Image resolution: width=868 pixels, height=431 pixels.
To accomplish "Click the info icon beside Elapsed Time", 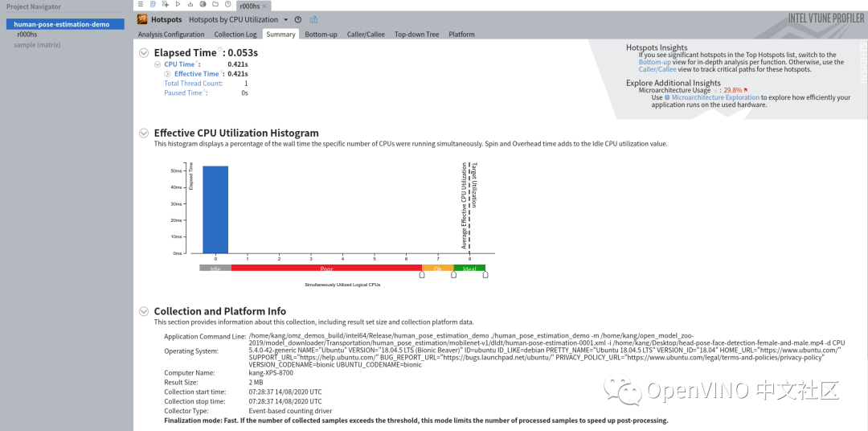I will click(220, 49).
